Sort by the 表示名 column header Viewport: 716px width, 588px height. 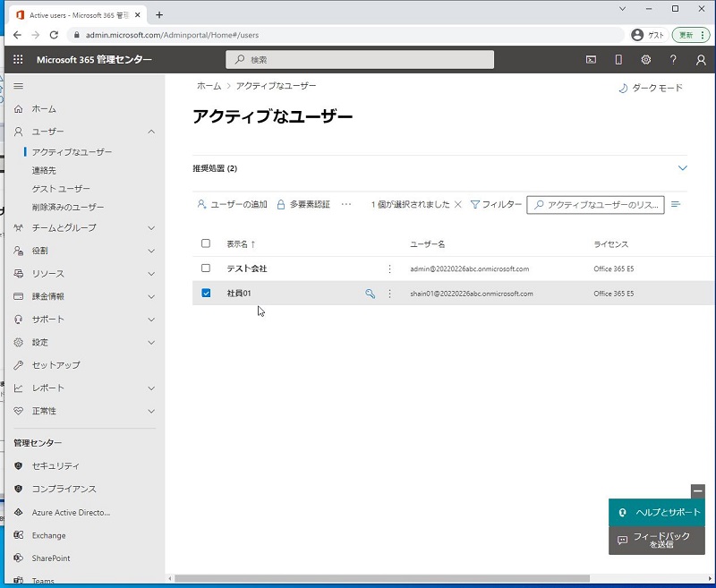pyautogui.click(x=241, y=244)
